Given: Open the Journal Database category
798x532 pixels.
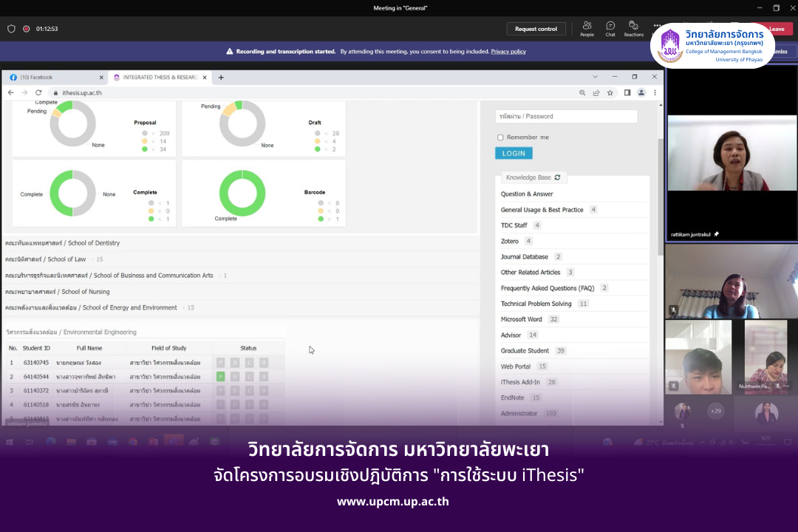Looking at the screenshot, I should tap(524, 257).
